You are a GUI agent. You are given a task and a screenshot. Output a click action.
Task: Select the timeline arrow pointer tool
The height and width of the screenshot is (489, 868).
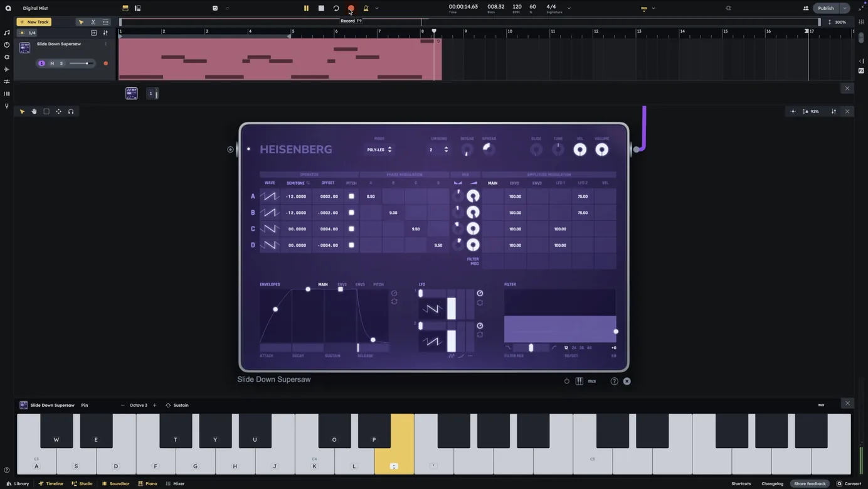81,22
